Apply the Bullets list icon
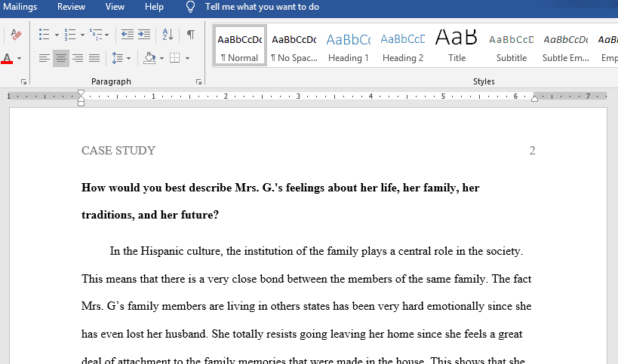Screen dimensions: 618x364 (44, 35)
